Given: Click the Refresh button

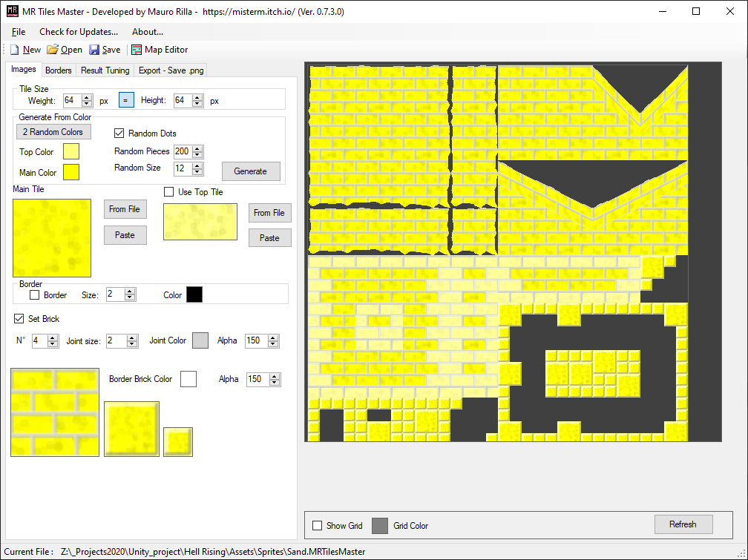Looking at the screenshot, I should (x=683, y=524).
